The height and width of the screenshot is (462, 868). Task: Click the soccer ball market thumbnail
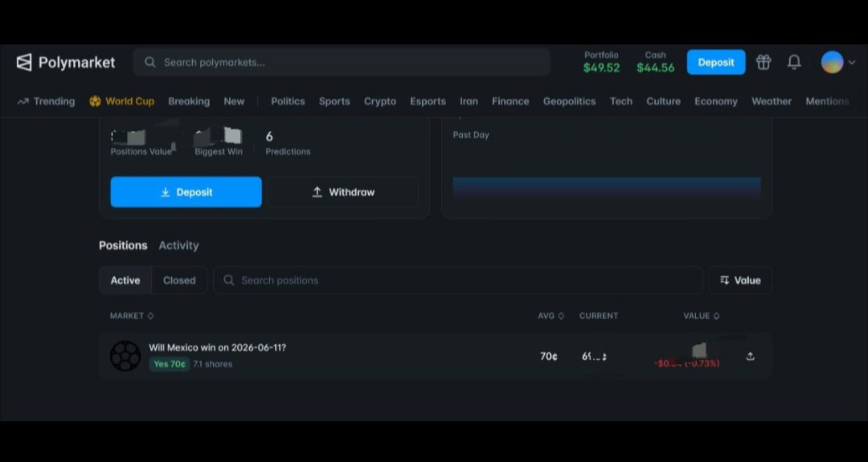tap(125, 356)
